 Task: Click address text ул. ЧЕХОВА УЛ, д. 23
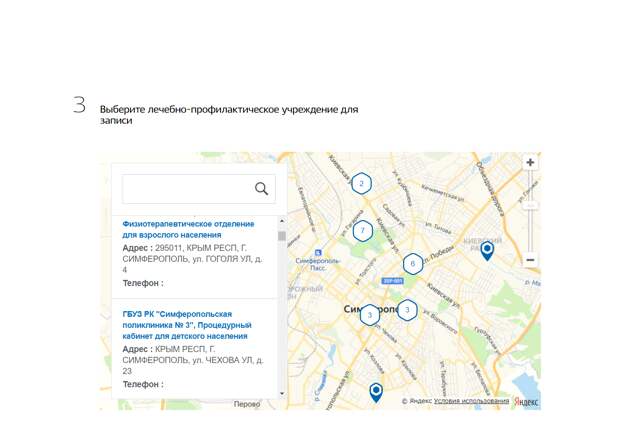tap(193, 365)
